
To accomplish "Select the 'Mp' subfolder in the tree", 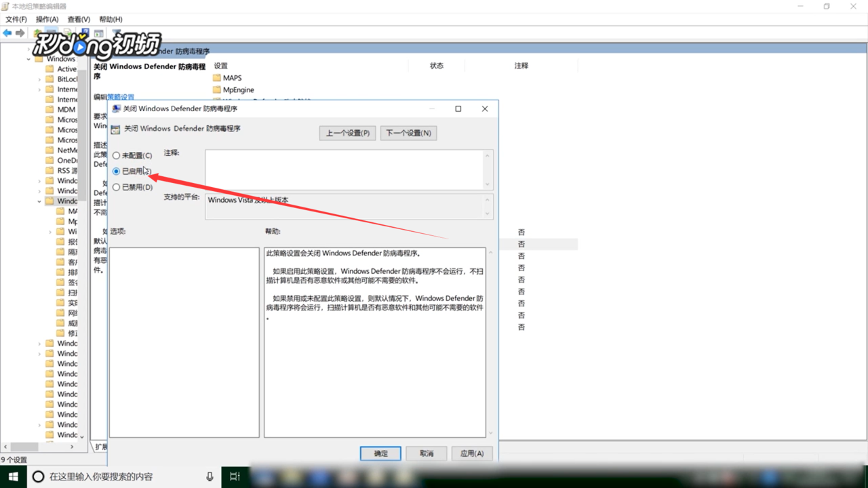I will [x=68, y=222].
